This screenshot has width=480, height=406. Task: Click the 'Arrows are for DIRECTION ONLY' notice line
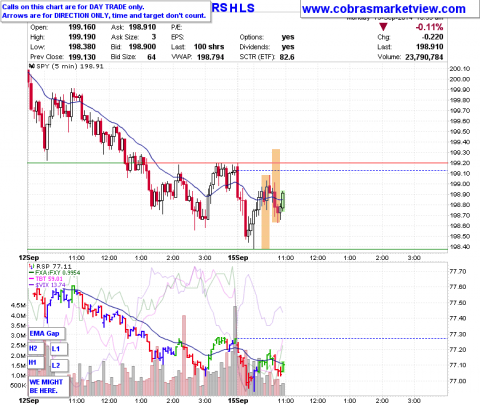(x=104, y=15)
